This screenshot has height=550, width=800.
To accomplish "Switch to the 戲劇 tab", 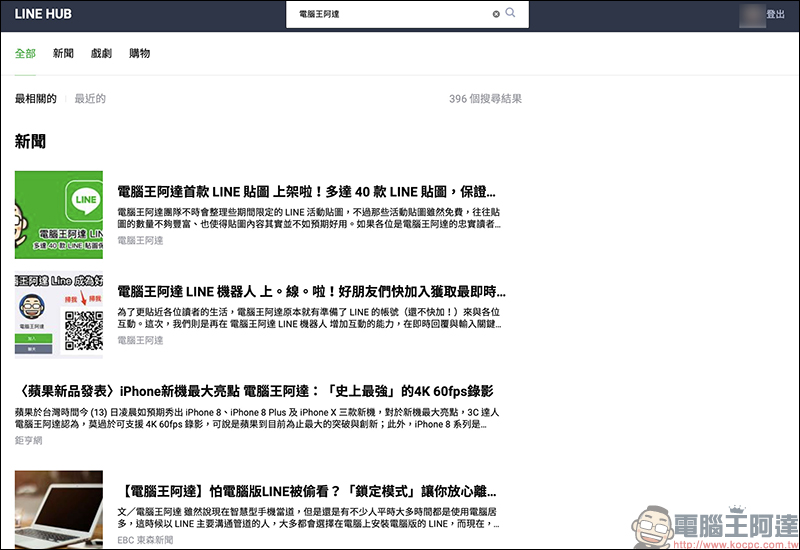I will [101, 54].
